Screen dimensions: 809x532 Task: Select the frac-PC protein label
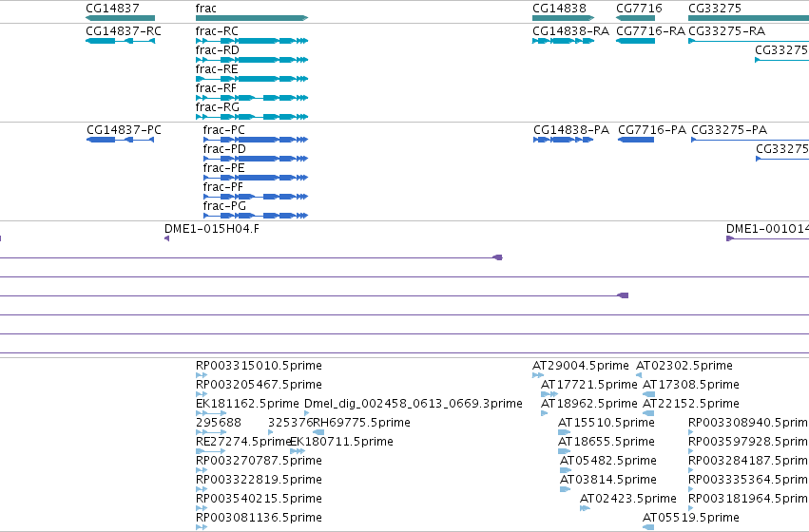(224, 130)
